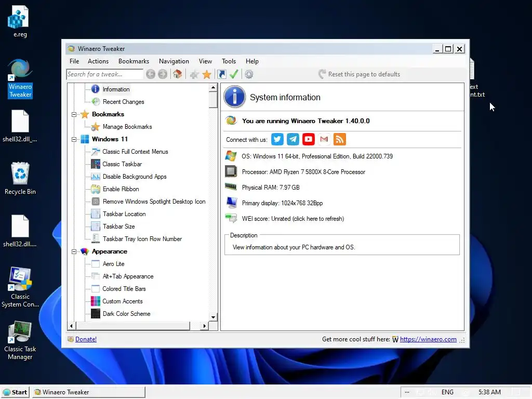Click the Back navigation arrow in toolbar
This screenshot has width=532, height=399.
point(151,74)
